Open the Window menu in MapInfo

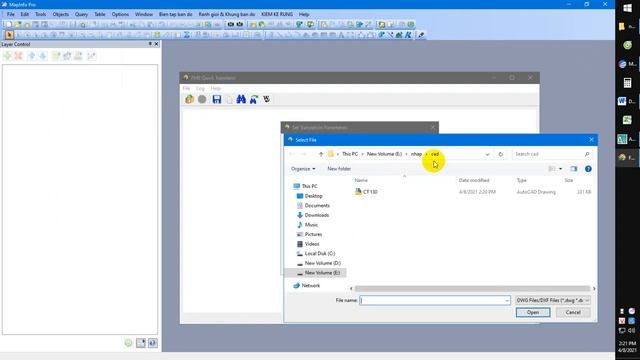pos(144,14)
